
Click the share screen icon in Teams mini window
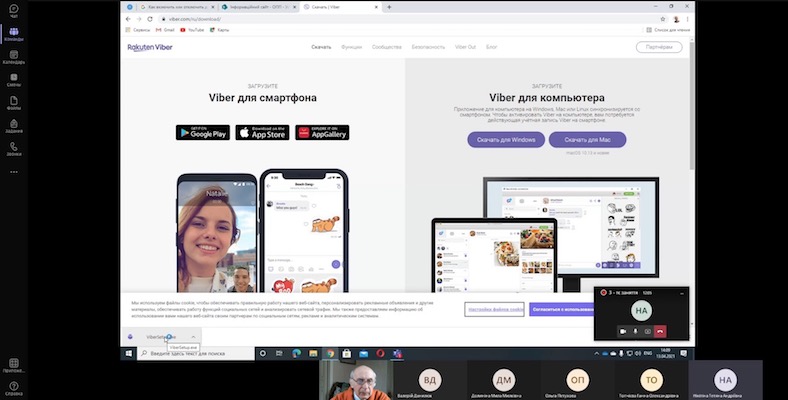pyautogui.click(x=648, y=332)
